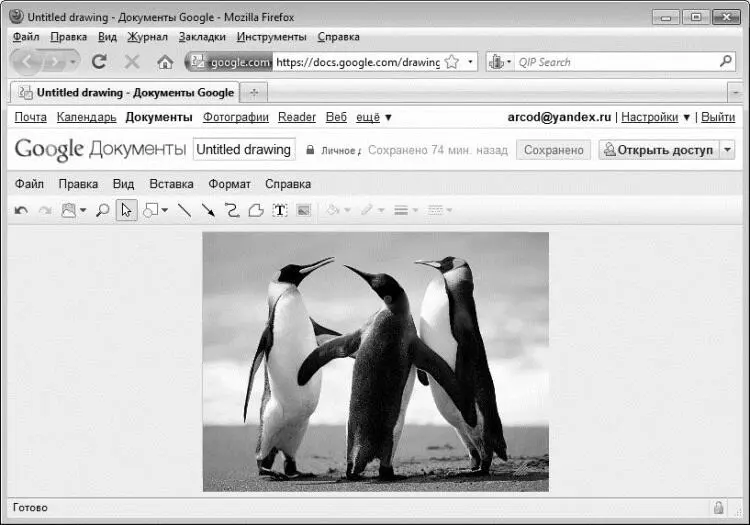750x525 pixels.
Task: Reload the page with Refresh icon
Action: click(99, 62)
